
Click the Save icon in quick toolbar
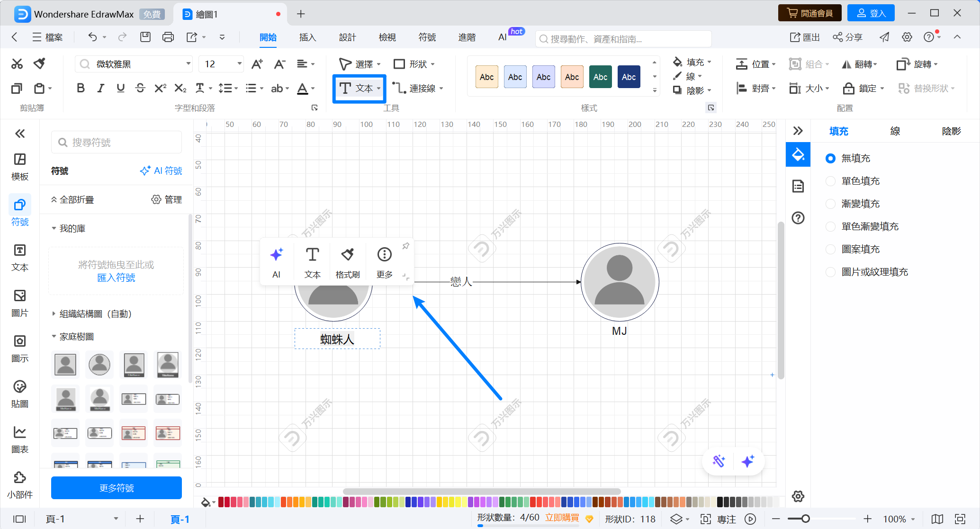click(x=145, y=37)
